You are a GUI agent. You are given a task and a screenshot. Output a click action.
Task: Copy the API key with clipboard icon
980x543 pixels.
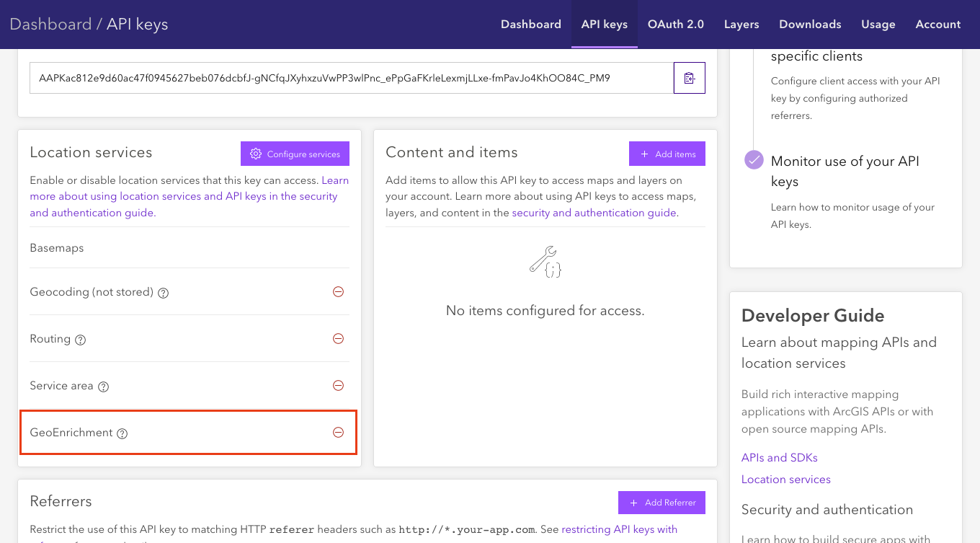(690, 78)
